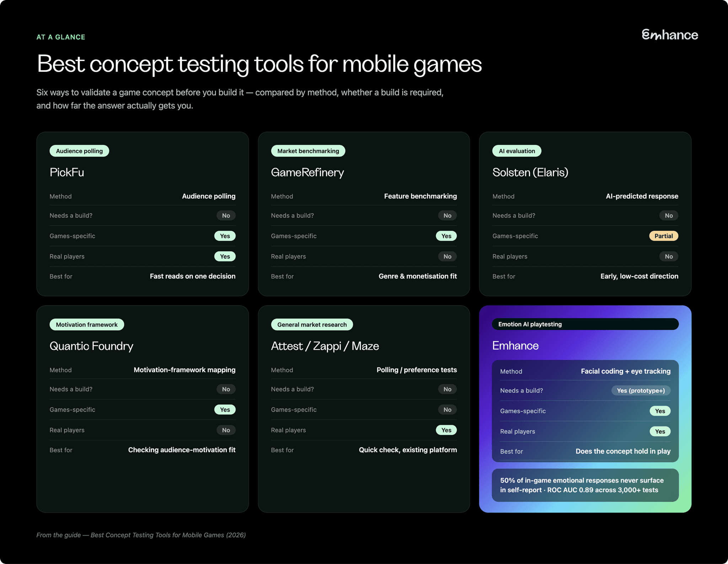The image size is (728, 564).
Task: Click 'Polling / preference tests' method value
Action: 417,370
